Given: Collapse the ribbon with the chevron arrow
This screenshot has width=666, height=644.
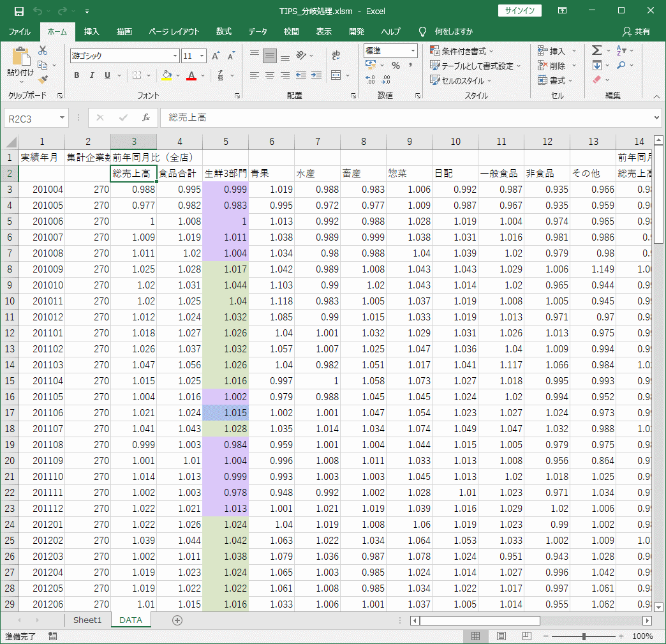Looking at the screenshot, I should (x=656, y=96).
